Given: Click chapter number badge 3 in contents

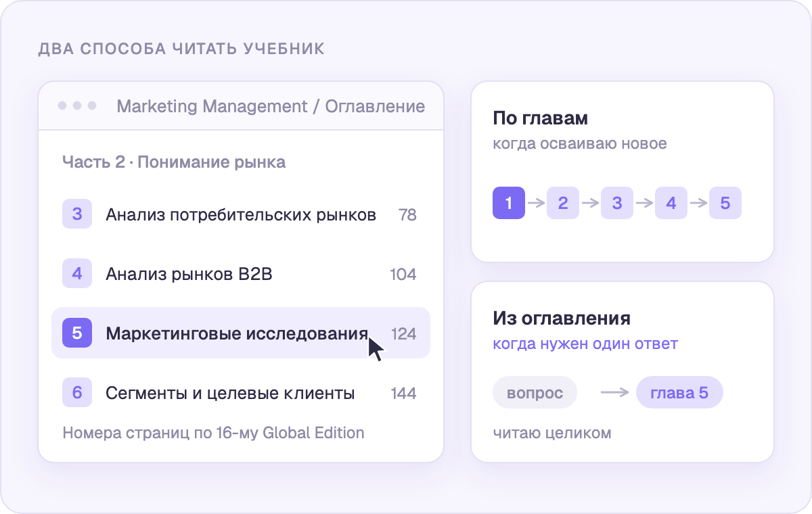Looking at the screenshot, I should tap(77, 215).
